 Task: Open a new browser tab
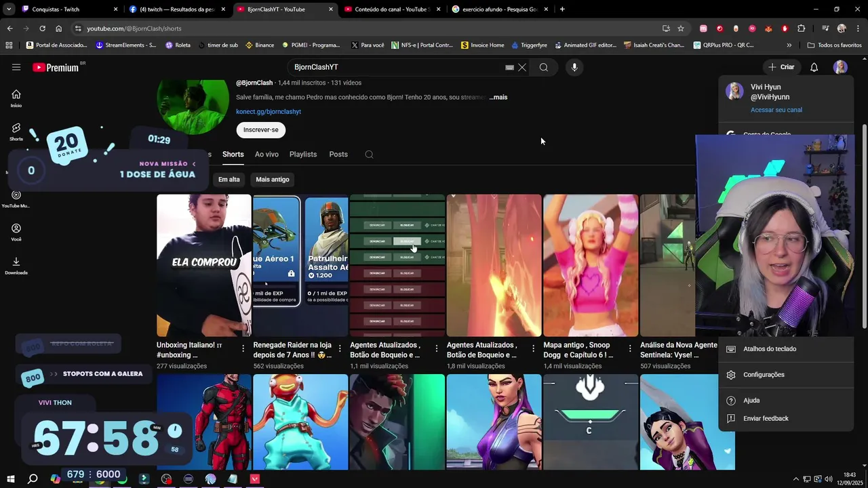(x=562, y=9)
